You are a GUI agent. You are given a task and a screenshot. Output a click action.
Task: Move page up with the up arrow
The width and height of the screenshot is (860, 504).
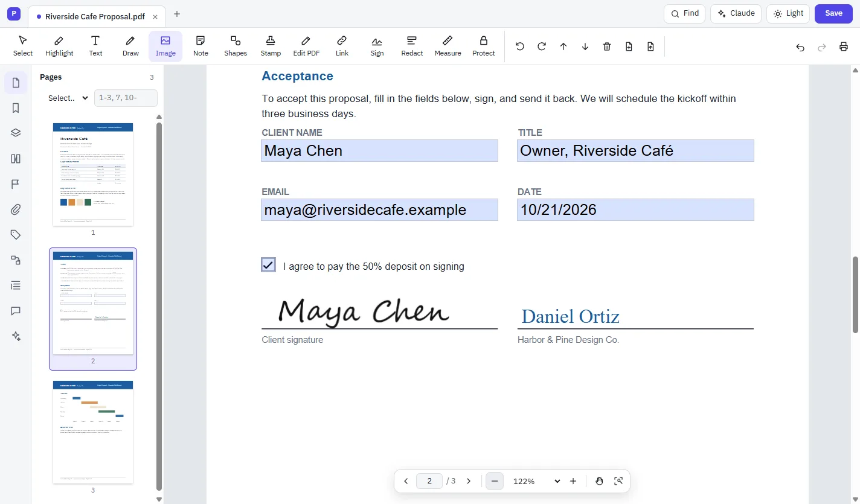click(x=563, y=46)
